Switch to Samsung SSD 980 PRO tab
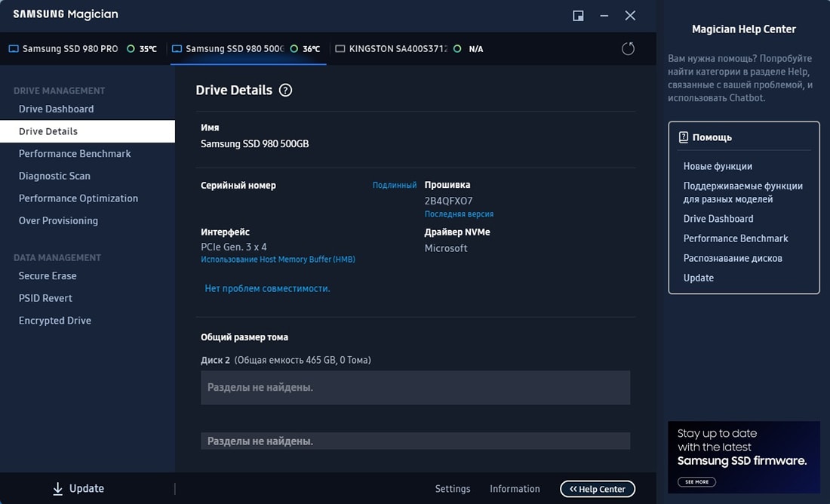Screen dimensions: 830x504 (83, 49)
